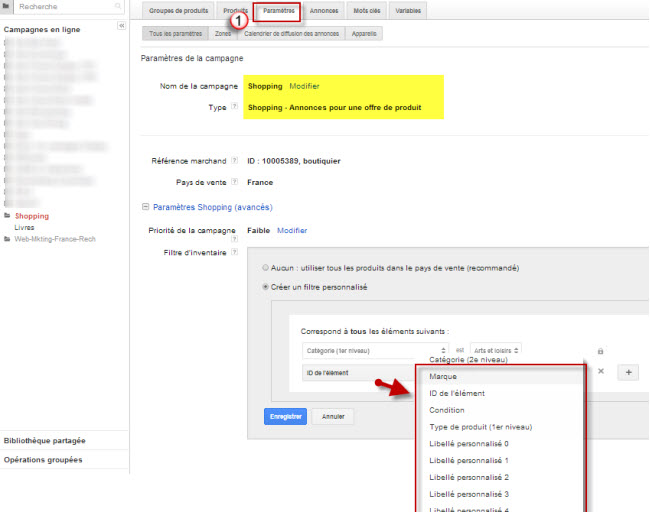The image size is (650, 512).
Task: Select the Web-Mkting-France-Rech campaign
Action: (x=55, y=239)
